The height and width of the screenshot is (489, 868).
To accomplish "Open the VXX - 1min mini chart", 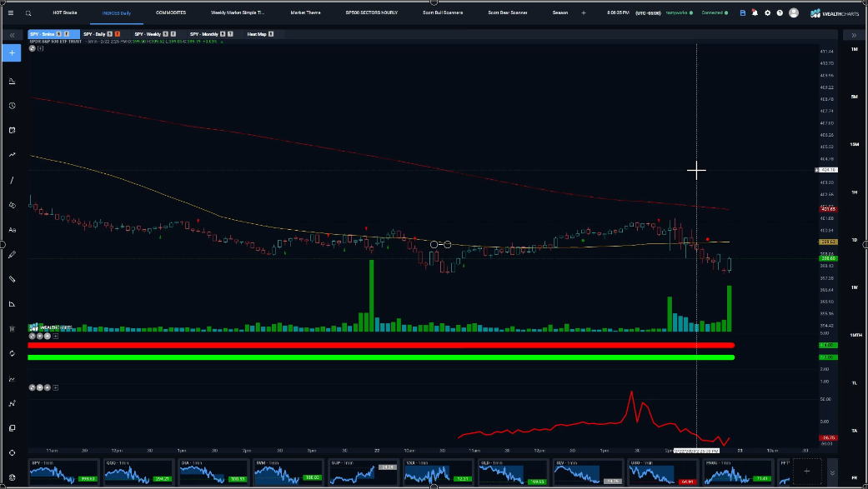I will click(x=438, y=472).
